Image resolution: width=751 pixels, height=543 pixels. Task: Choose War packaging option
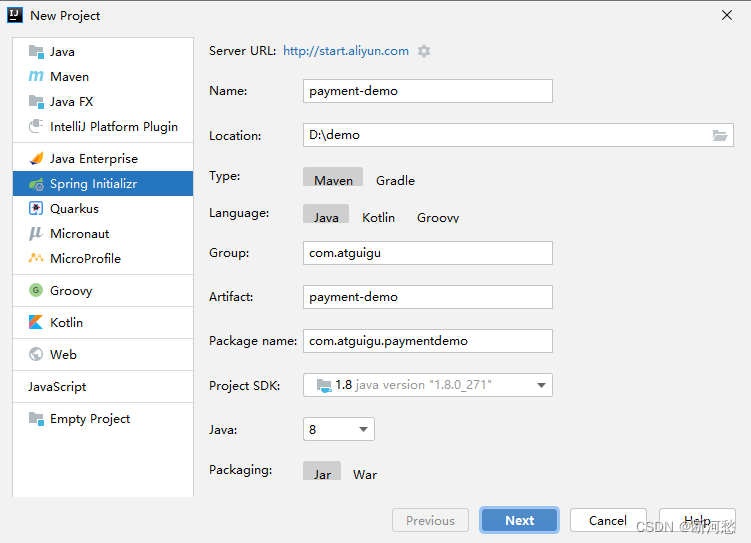pyautogui.click(x=365, y=474)
